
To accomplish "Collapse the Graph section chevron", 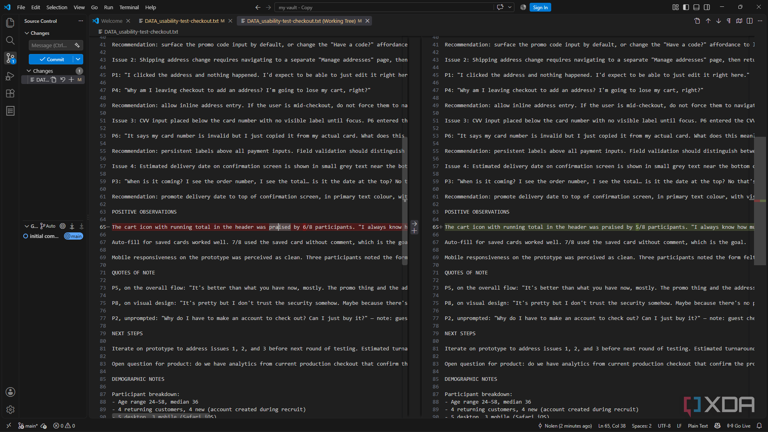I will (x=27, y=226).
